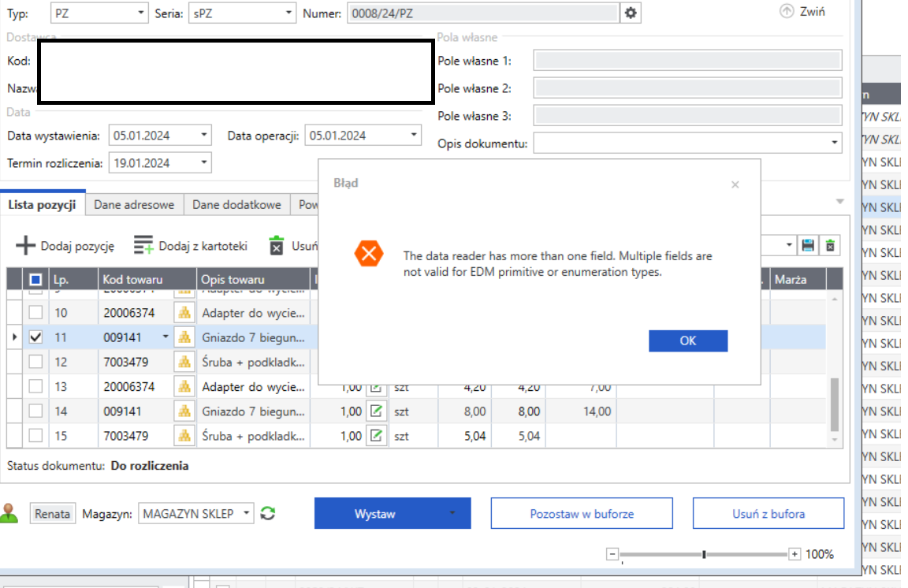Close the Błąd dialog with X

pyautogui.click(x=735, y=184)
